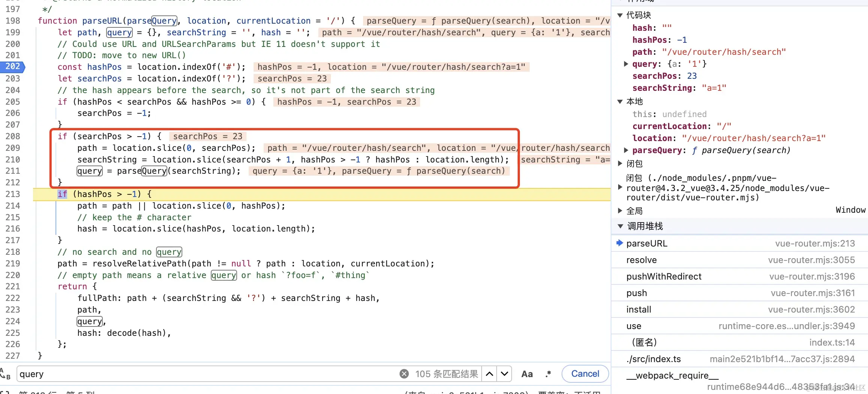Collapse the 代码块 scope section
This screenshot has height=394, width=868.
point(620,15)
